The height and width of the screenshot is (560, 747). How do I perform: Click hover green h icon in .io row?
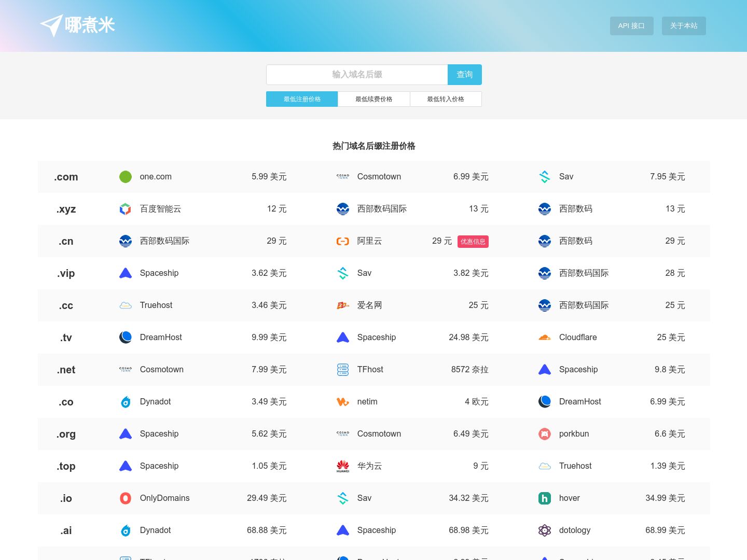point(545,498)
